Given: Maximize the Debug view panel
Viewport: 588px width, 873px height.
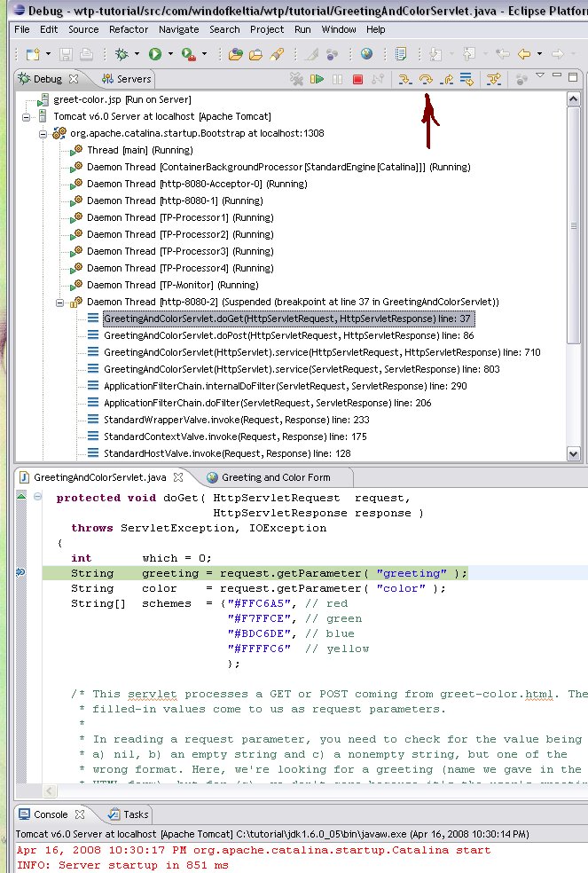Looking at the screenshot, I should coord(573,77).
